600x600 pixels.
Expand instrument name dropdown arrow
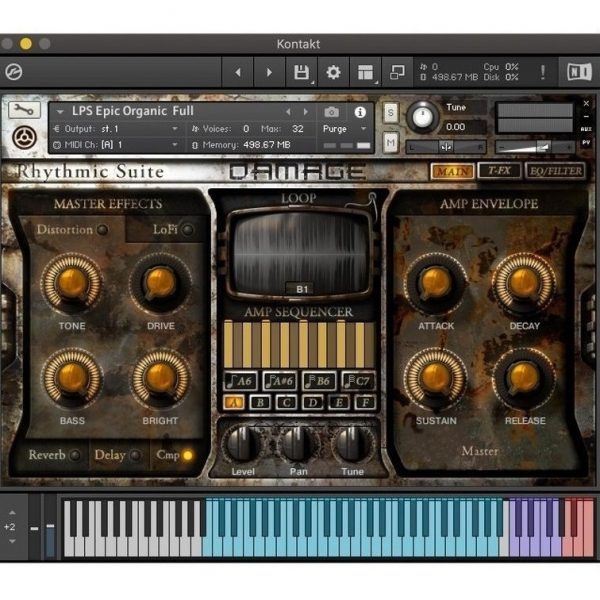click(x=60, y=112)
